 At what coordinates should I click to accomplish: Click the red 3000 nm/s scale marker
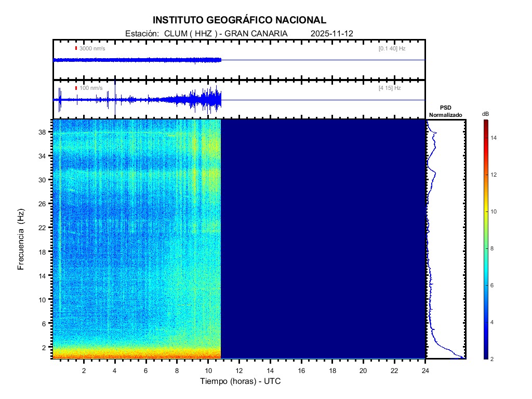coord(76,48)
